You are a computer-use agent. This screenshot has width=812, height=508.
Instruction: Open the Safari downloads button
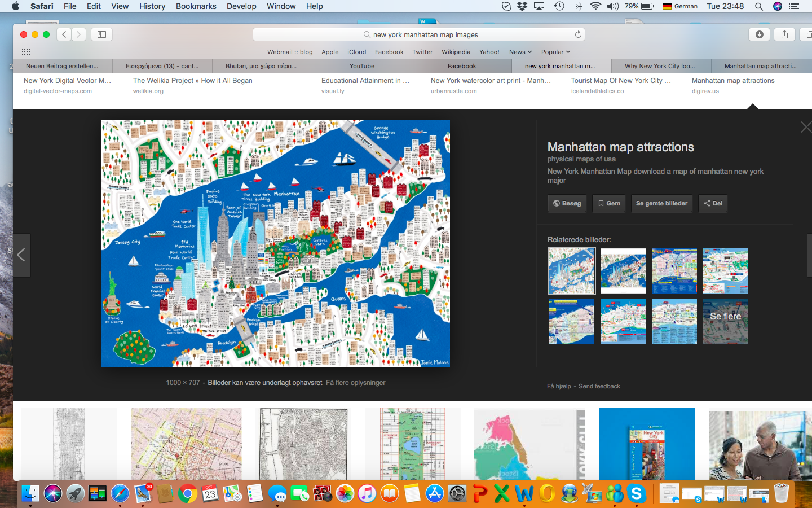pyautogui.click(x=760, y=34)
